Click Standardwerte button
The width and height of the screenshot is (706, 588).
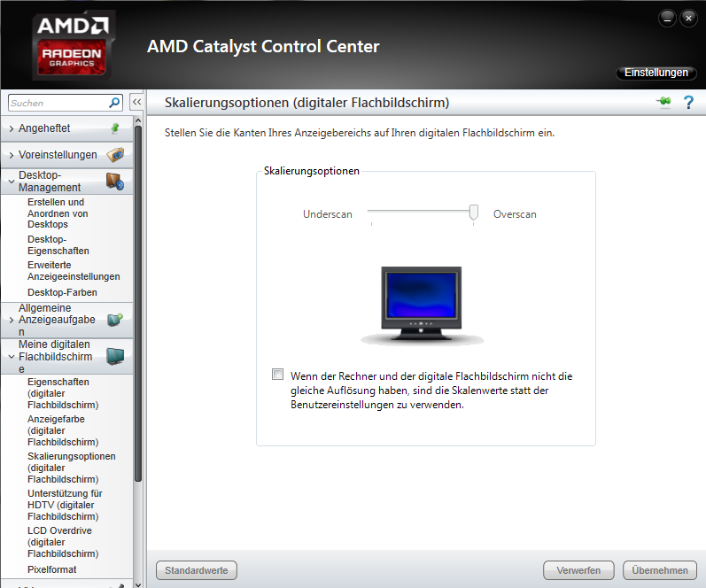tap(197, 570)
